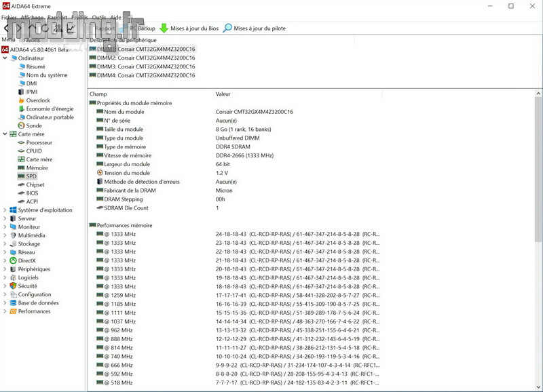Click the Champ column header
Image resolution: width=543 pixels, height=392 pixels.
click(x=151, y=94)
